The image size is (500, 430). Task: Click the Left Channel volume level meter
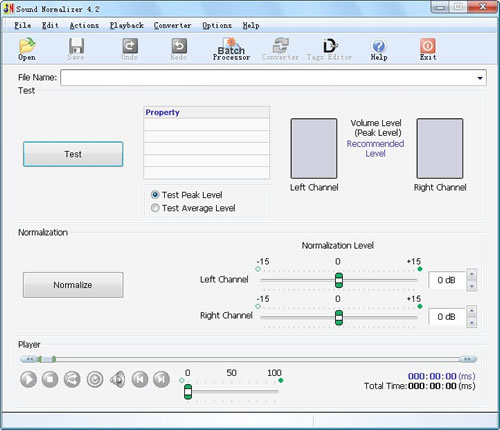click(314, 148)
